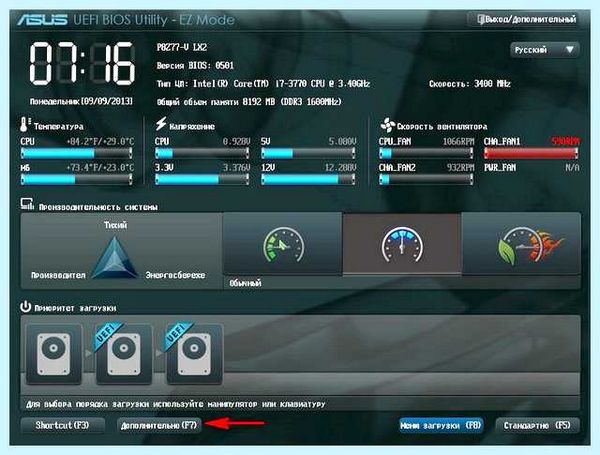This screenshot has height=455, width=600.
Task: Open Advanced mode Дополнительно (F7)
Action: click(x=159, y=425)
